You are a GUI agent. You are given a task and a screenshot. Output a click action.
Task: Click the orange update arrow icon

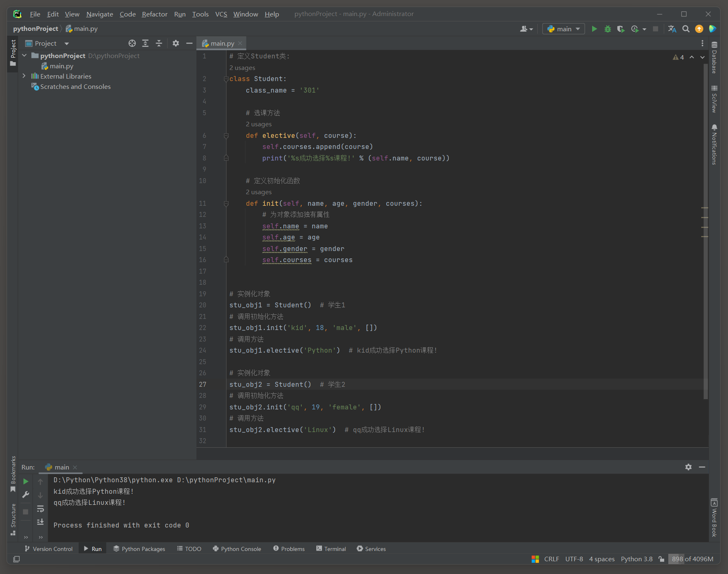[699, 29]
